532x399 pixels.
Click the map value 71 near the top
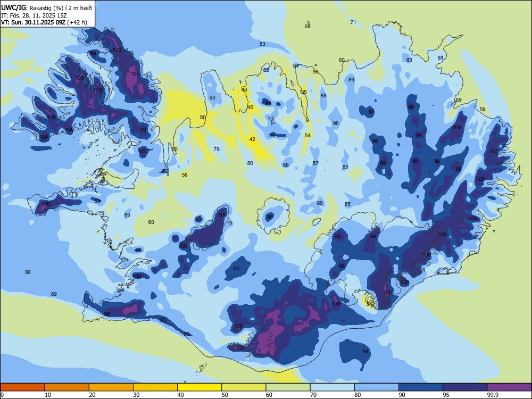[x=353, y=22]
